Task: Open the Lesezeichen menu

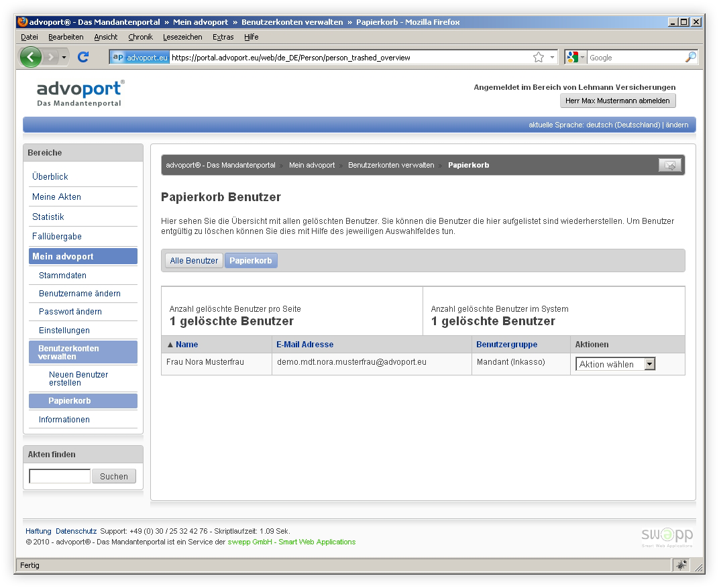Action: tap(182, 37)
